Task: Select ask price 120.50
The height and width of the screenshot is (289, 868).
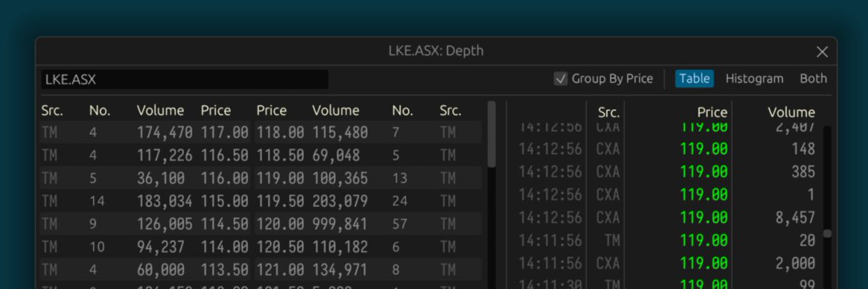Action: point(280,247)
